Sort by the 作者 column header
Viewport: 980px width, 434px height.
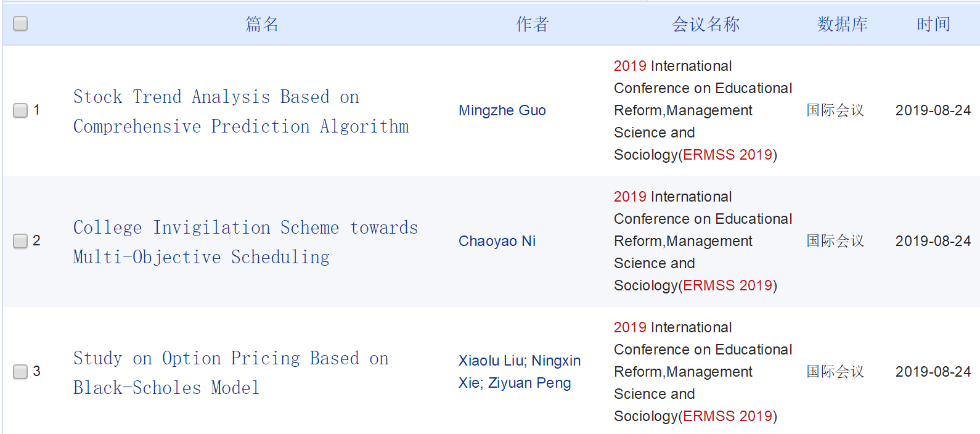533,24
